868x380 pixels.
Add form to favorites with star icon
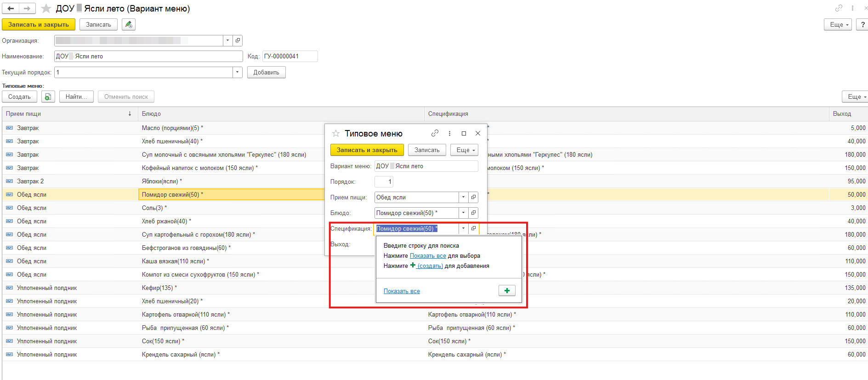pyautogui.click(x=46, y=8)
